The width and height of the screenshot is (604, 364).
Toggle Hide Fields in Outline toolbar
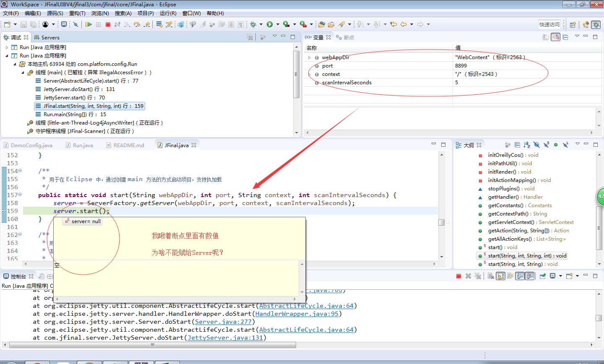pos(536,145)
